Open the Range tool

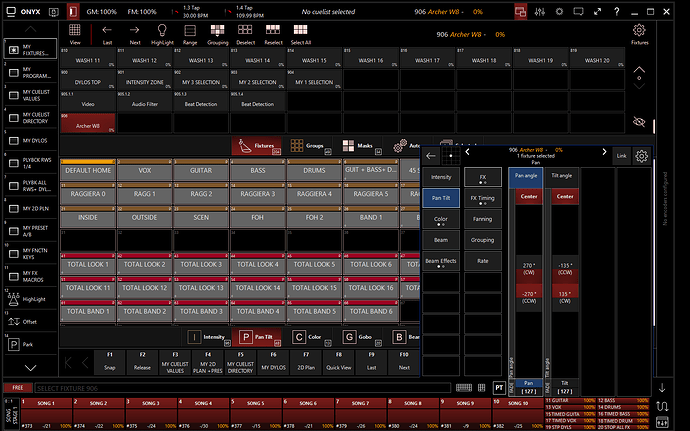pos(190,34)
